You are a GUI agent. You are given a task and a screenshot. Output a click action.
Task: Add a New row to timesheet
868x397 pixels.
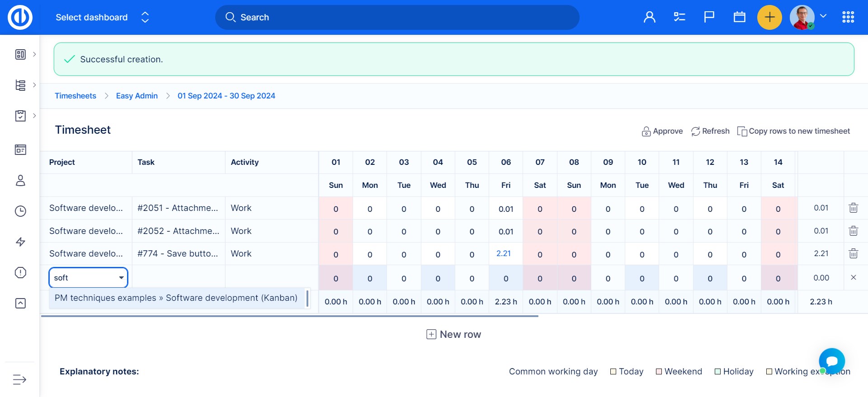(x=454, y=334)
